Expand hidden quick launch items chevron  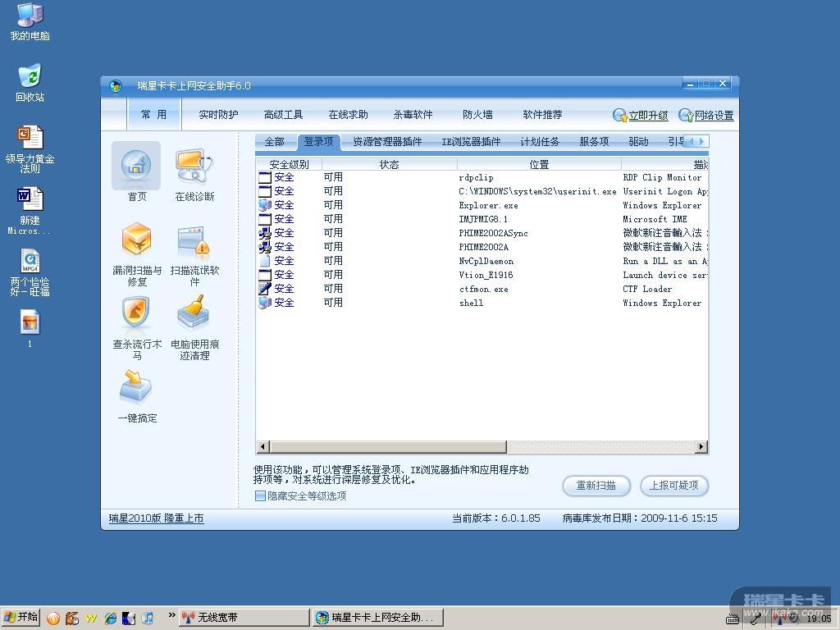171,615
